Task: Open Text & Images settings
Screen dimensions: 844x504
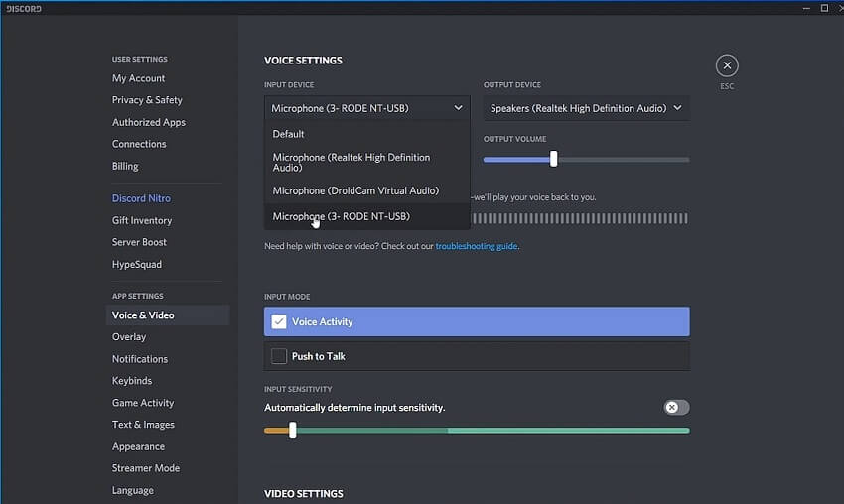Action: [x=143, y=425]
